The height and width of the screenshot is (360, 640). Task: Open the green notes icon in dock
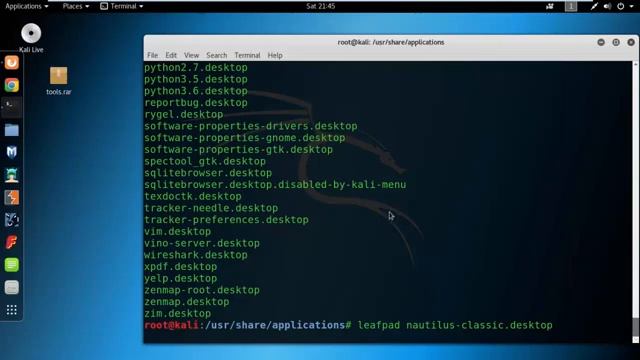pyautogui.click(x=11, y=265)
